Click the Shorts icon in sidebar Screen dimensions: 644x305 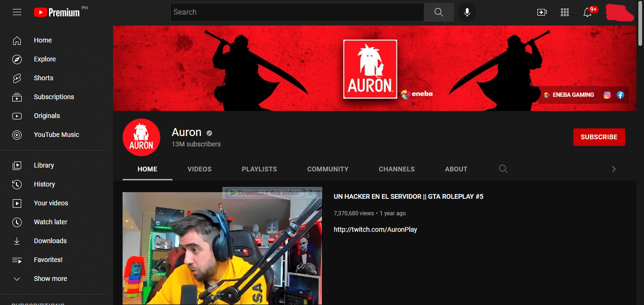17,78
